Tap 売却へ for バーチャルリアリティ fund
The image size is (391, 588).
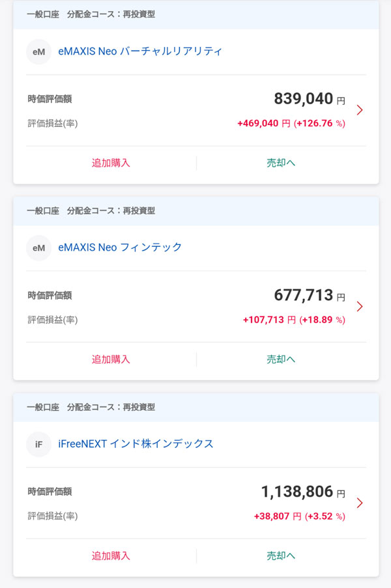[x=281, y=163]
